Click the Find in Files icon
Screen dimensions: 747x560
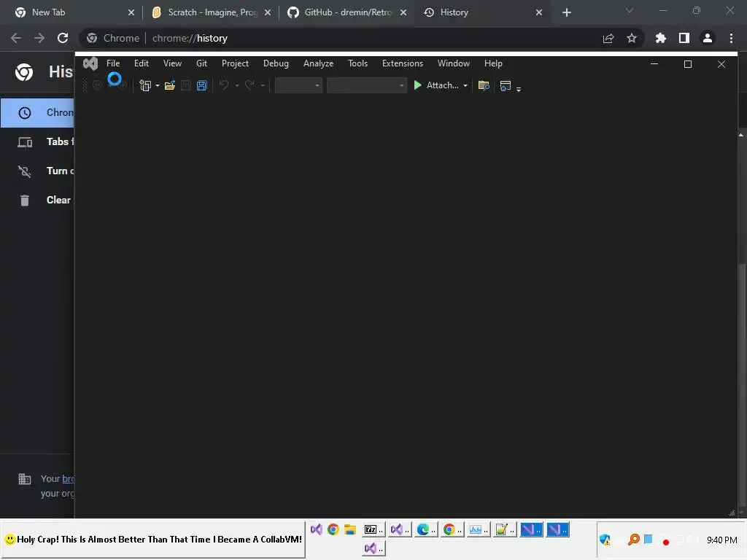(x=484, y=85)
